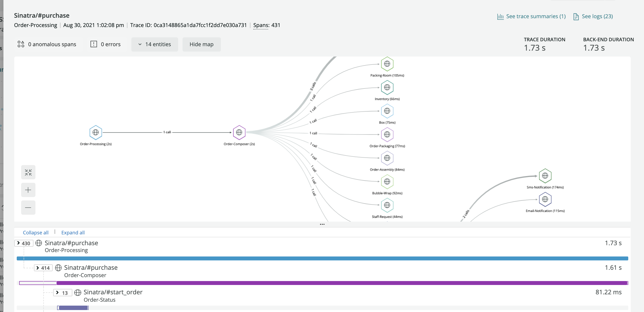
Task: Expand the 13 spans start_order row
Action: click(62, 293)
